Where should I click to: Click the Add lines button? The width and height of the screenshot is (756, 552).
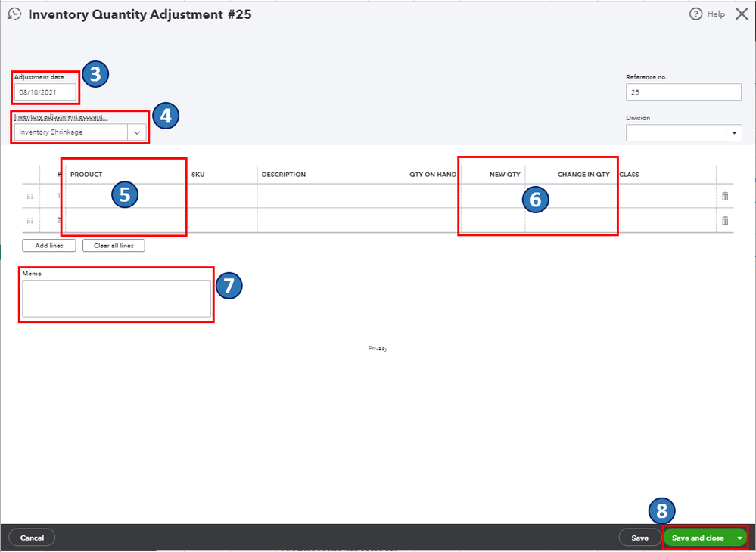tap(49, 246)
